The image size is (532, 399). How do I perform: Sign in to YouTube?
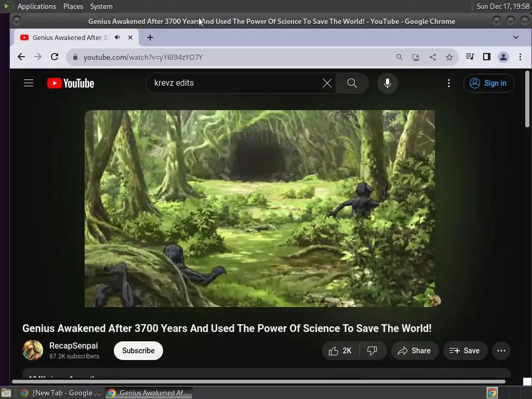(488, 83)
